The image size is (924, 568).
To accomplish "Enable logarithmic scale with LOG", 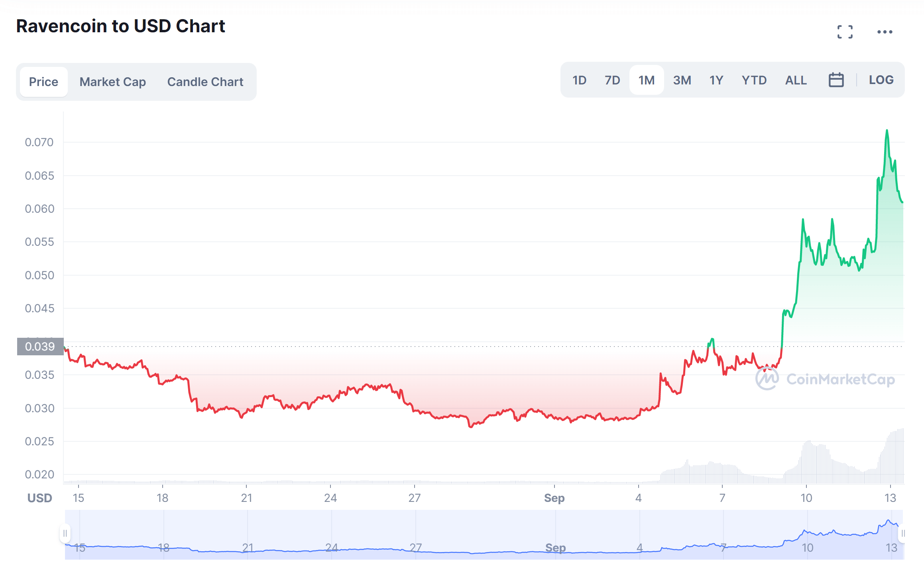I will coord(881,80).
